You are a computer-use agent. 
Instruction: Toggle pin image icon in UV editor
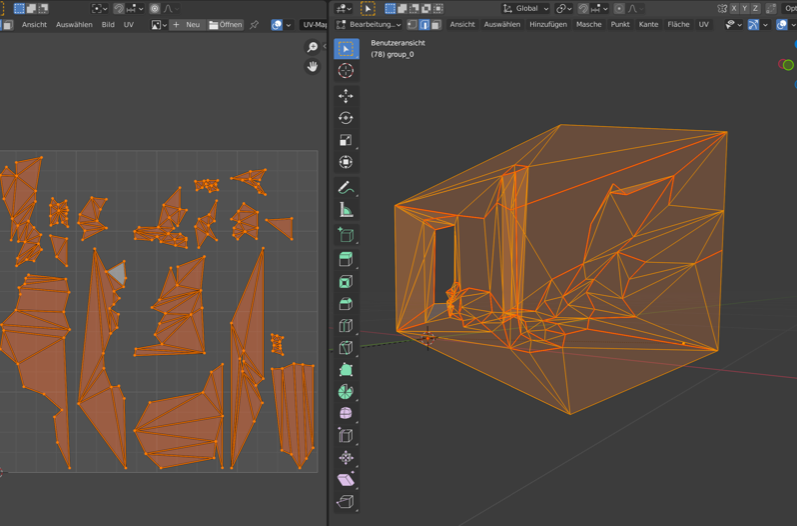point(254,24)
